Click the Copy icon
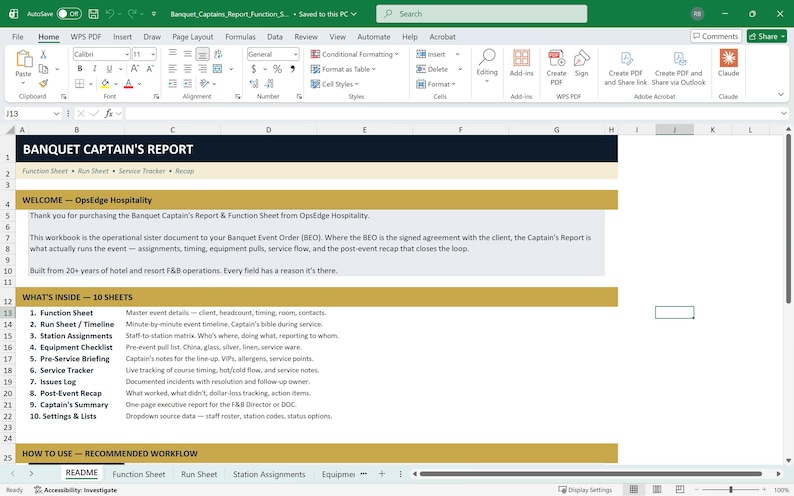The width and height of the screenshot is (794, 496). click(x=44, y=69)
